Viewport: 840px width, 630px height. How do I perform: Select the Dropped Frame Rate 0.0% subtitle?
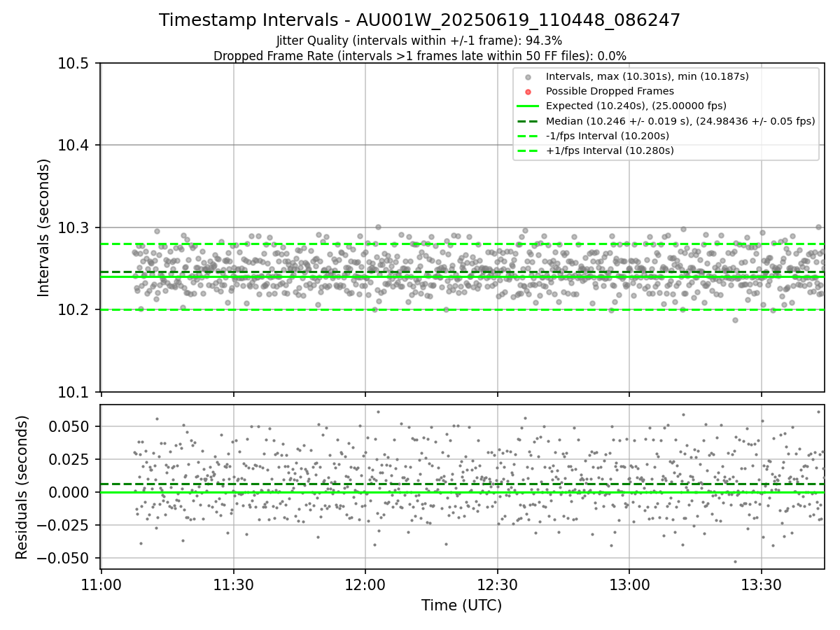click(x=419, y=56)
